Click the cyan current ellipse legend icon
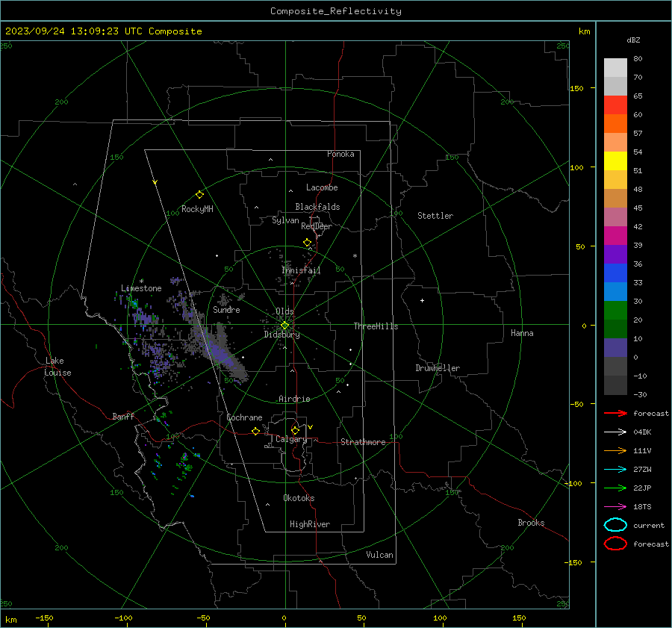Viewport: 672px width, 628px height. point(615,525)
